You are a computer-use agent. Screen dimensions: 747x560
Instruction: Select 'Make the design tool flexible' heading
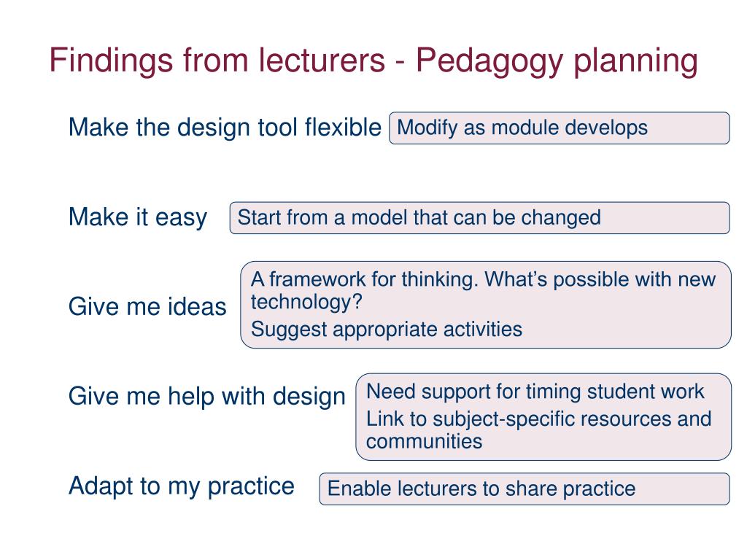pos(225,128)
